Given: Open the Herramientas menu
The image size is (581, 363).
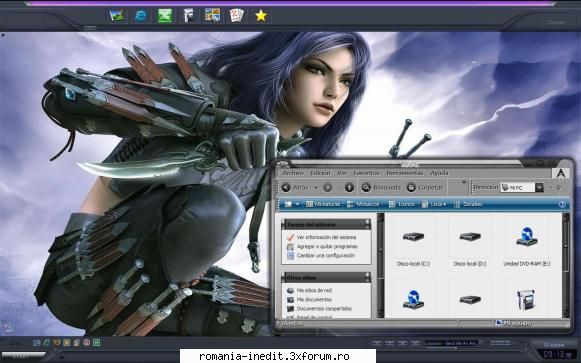Looking at the screenshot, I should click(x=404, y=173).
